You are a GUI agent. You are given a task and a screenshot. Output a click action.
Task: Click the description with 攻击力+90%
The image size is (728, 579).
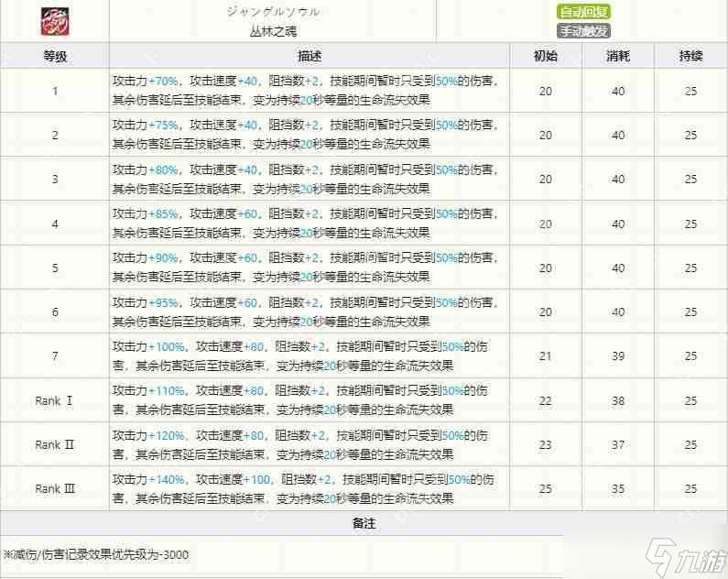point(306,268)
